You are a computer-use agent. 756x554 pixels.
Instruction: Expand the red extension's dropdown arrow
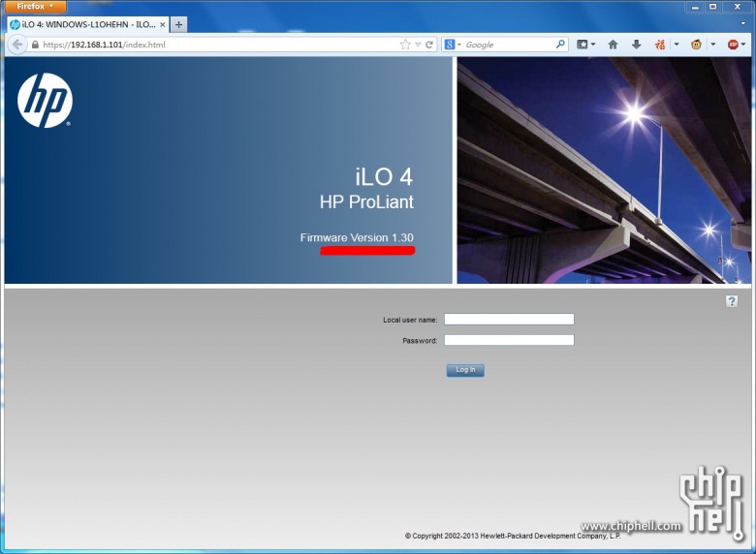(x=677, y=45)
